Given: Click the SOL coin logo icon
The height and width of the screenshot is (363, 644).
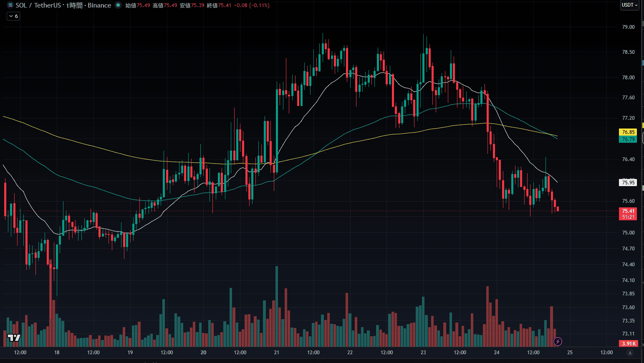Looking at the screenshot, I should point(10,5).
